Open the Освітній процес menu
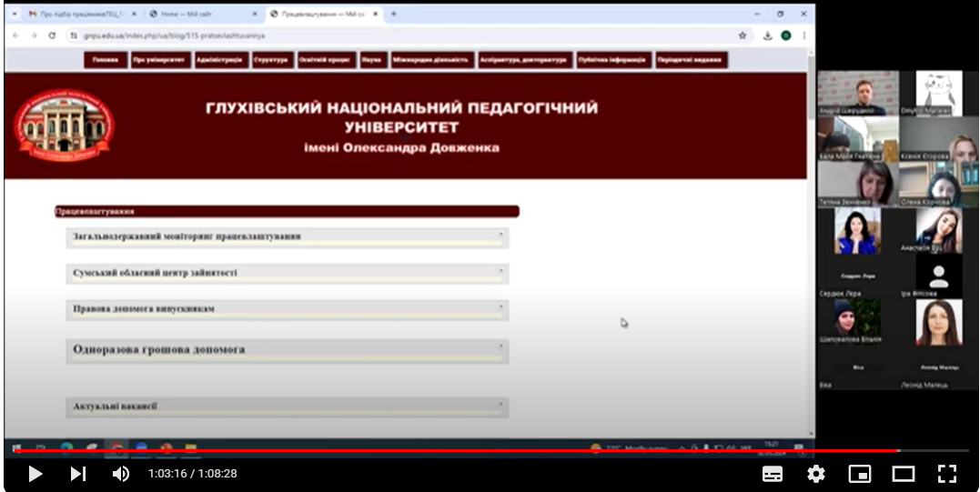980x492 pixels. [x=327, y=60]
